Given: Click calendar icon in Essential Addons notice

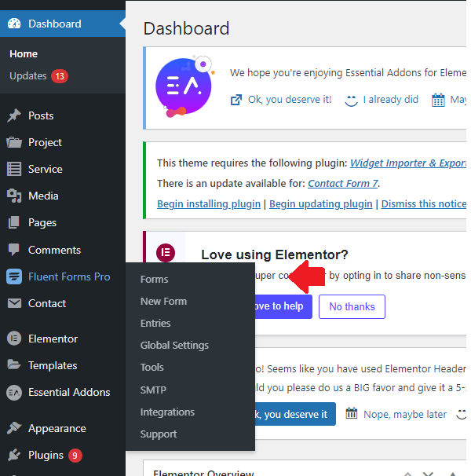Looking at the screenshot, I should point(438,100).
